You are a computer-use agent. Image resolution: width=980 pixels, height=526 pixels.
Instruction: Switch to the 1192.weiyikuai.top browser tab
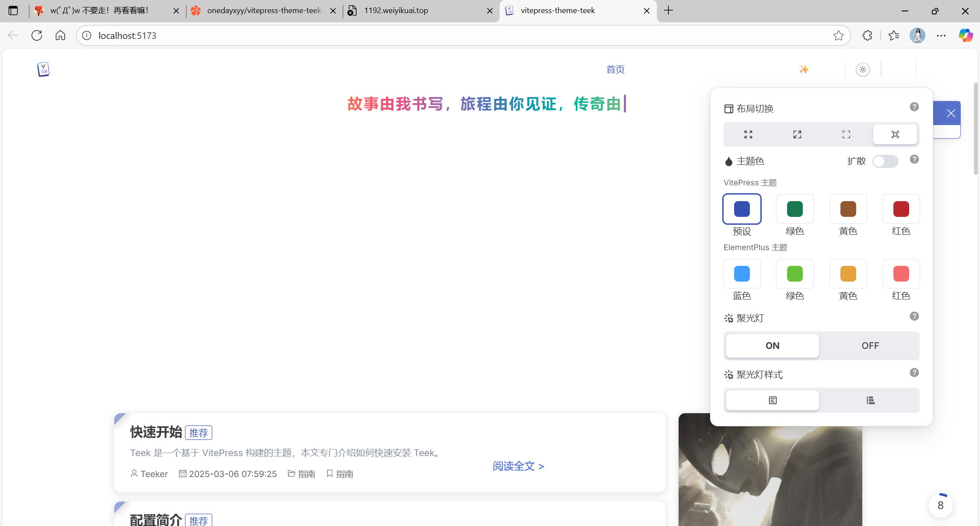(396, 10)
